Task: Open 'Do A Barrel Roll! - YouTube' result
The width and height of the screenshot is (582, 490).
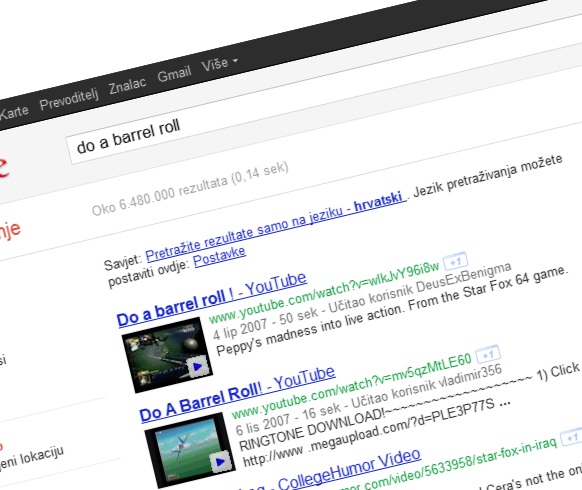Action: [x=237, y=394]
